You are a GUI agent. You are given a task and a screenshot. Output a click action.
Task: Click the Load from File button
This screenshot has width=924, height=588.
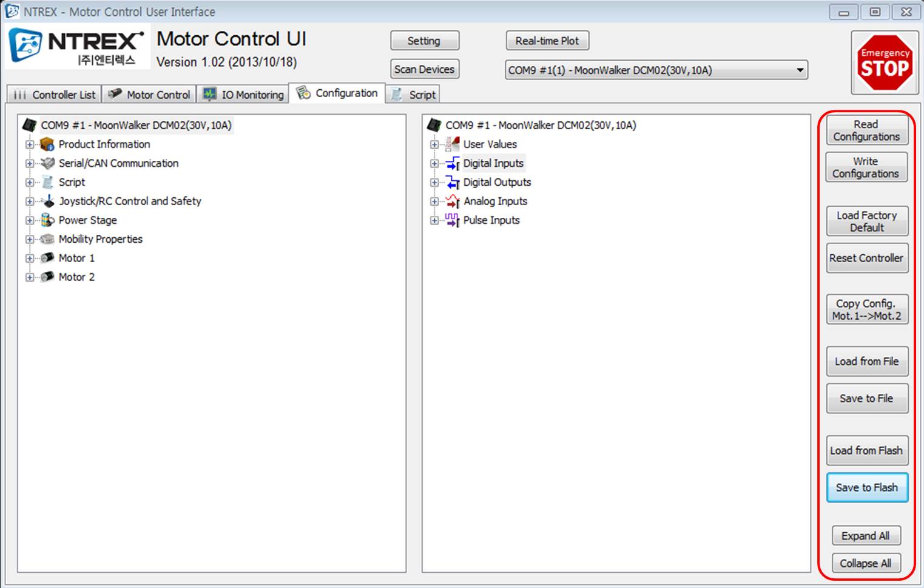click(867, 361)
